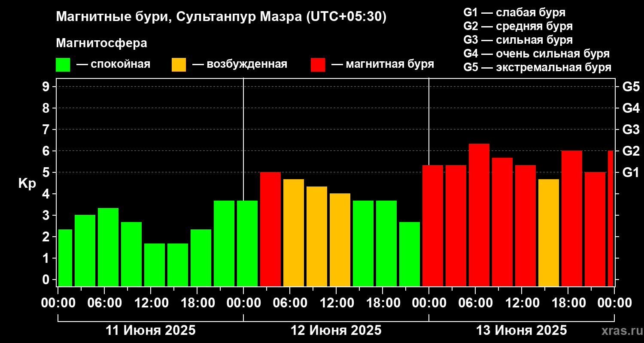
Task: Click the red 00:00–03:00 bar on 13 Июня
Action: (433, 226)
